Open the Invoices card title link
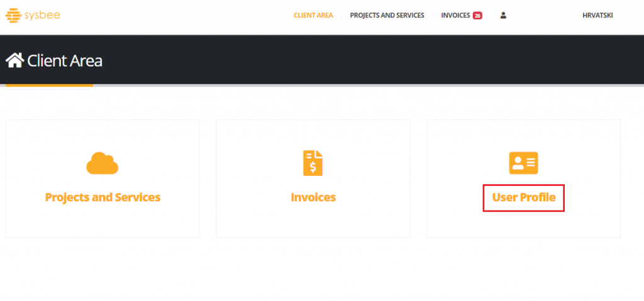This screenshot has height=301, width=644. pos(313,197)
